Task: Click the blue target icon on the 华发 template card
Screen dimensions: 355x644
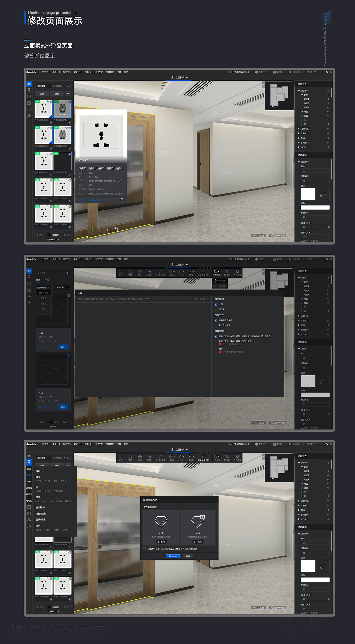Action: point(69,356)
